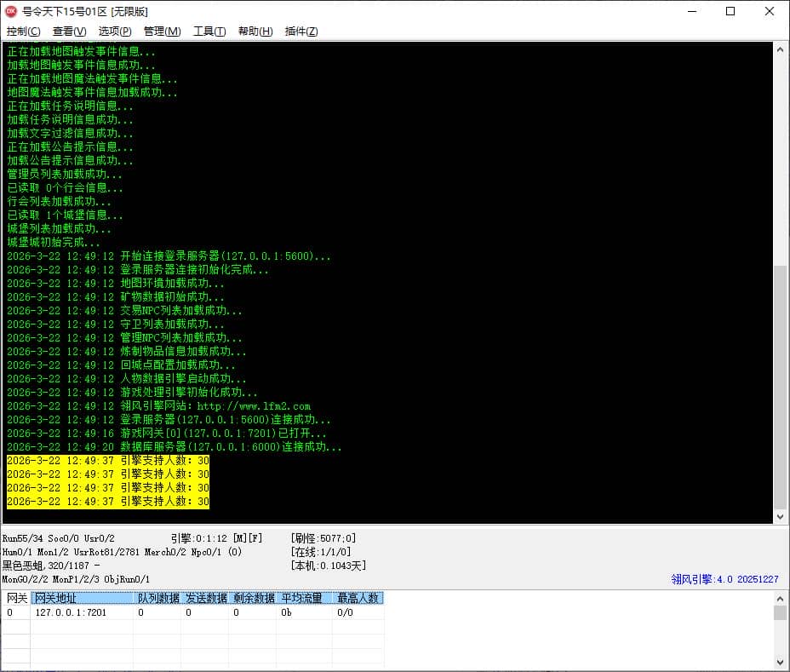
Task: Click the [刷怪:5077;0] status text
Action: point(323,538)
